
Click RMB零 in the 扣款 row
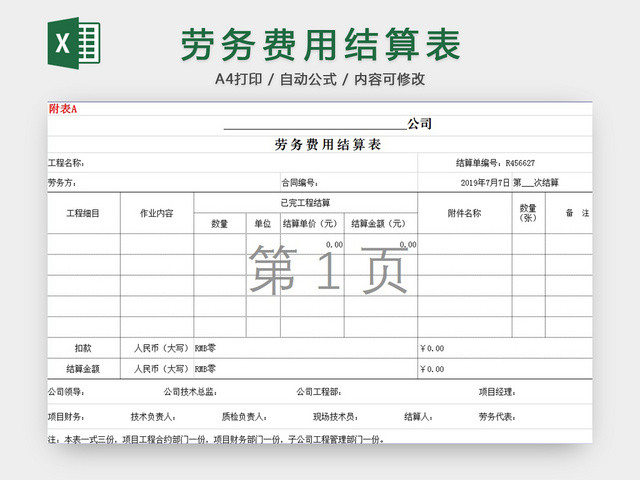[x=205, y=348]
